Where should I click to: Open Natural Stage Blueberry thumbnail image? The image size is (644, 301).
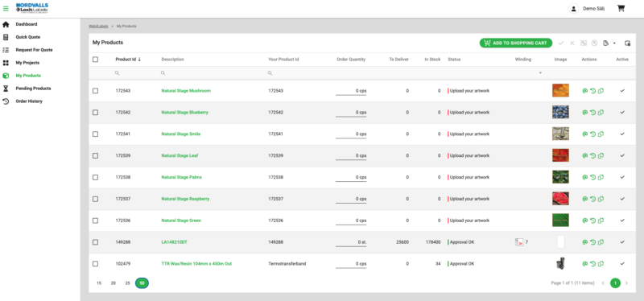[560, 112]
